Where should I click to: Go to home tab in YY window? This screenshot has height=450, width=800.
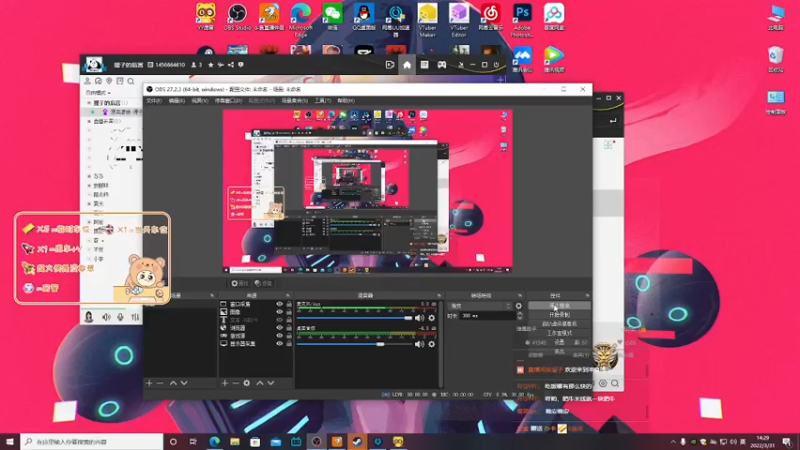click(407, 65)
